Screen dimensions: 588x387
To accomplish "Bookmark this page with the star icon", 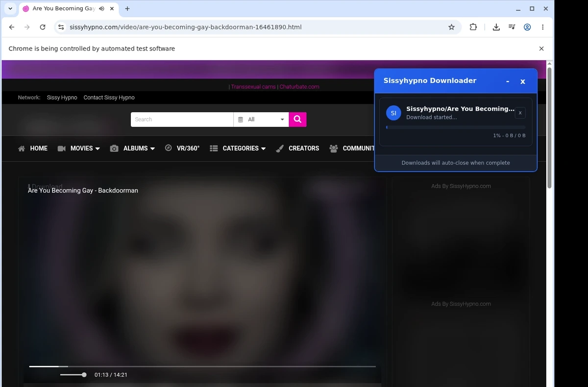I will (451, 27).
